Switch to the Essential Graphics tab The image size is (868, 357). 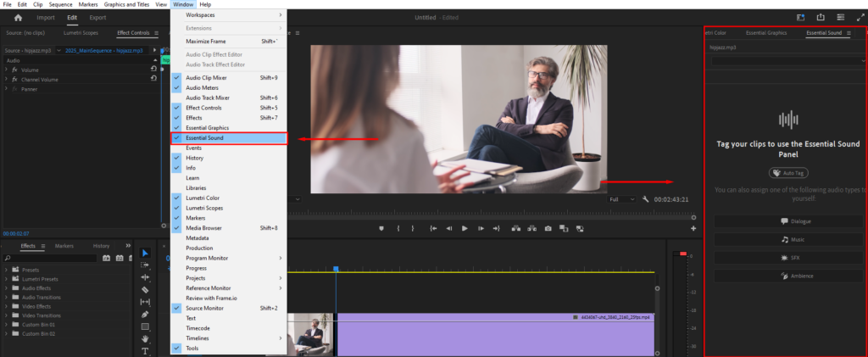pyautogui.click(x=766, y=33)
